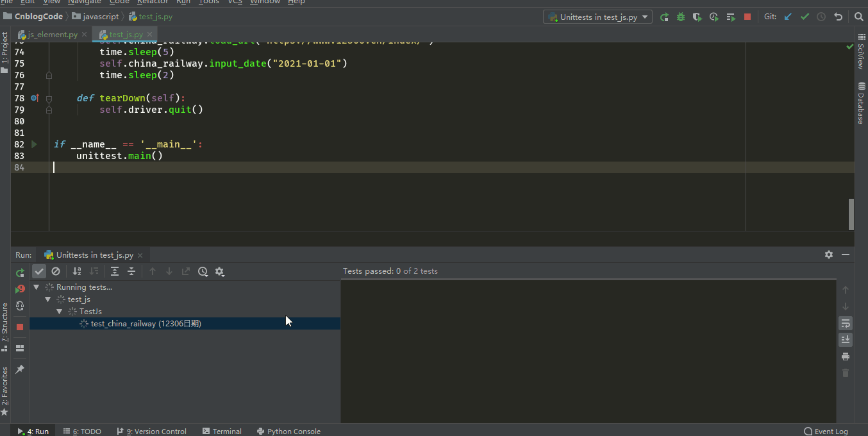This screenshot has height=436, width=868.
Task: Sort test results alphabetically
Action: pos(77,271)
